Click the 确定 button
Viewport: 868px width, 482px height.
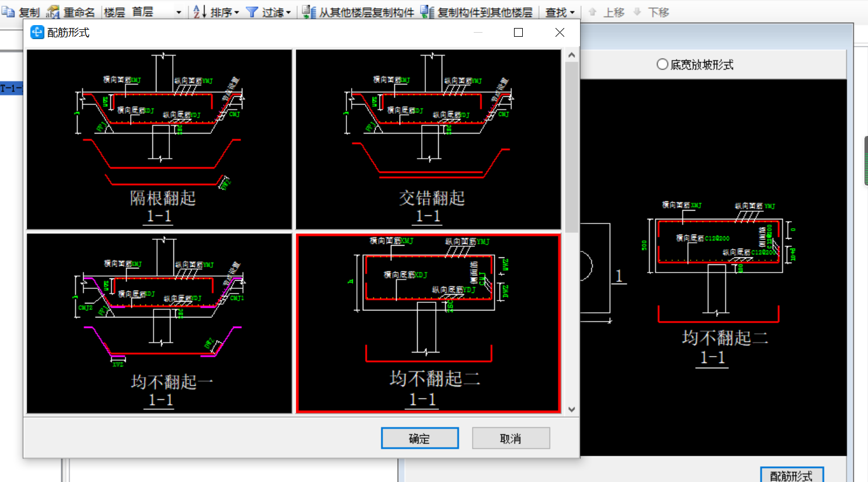[419, 438]
